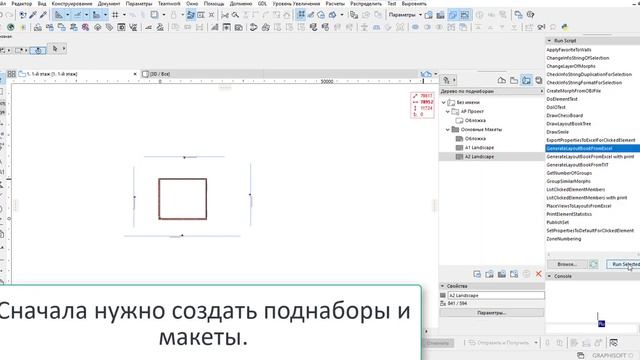Viewport: 640px width, 360px height.
Task: Select the ZoneNumbering script
Action: [x=563, y=239]
